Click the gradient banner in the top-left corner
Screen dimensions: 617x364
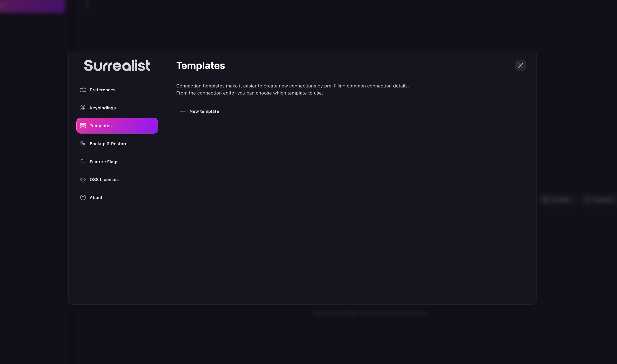[x=32, y=6]
